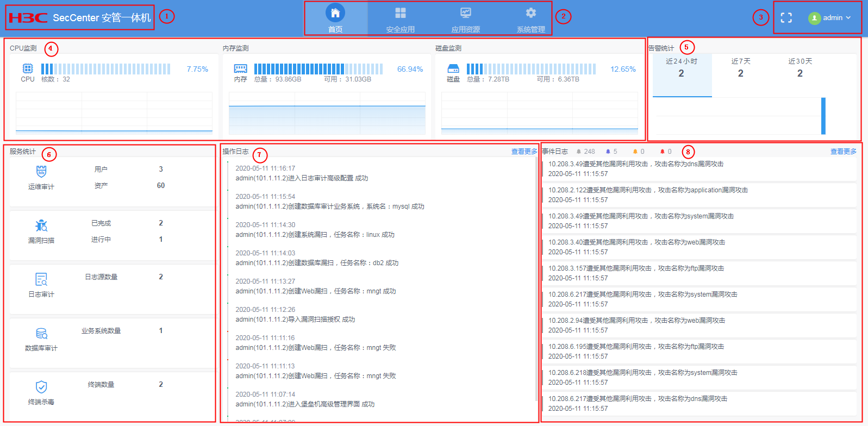Select the 近24小时 alarm tab
Image resolution: width=868 pixels, height=426 pixels.
click(x=682, y=75)
